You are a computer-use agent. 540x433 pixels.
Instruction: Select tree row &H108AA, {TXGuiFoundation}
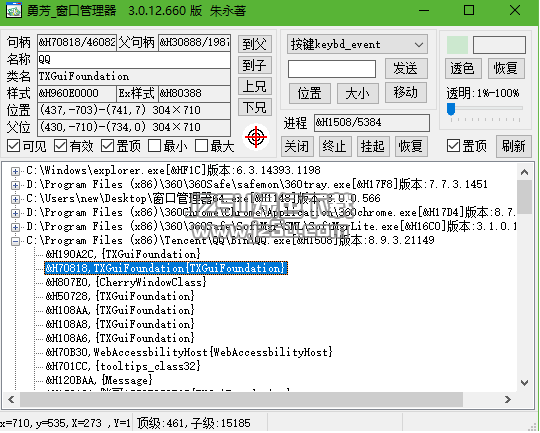[120, 310]
